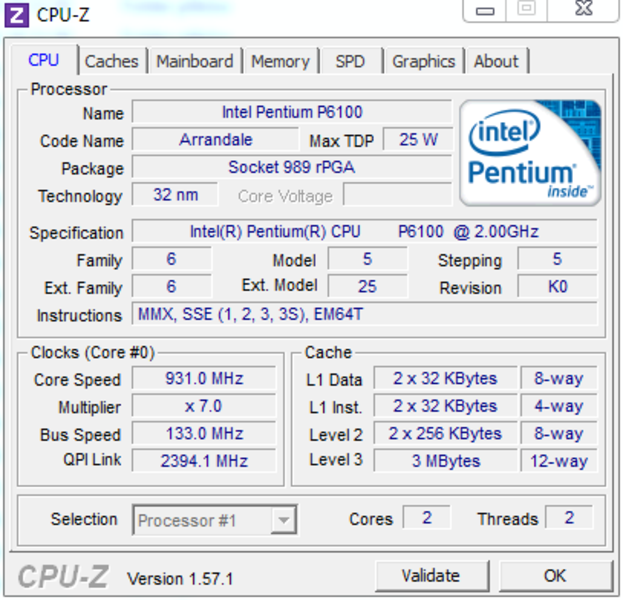The image size is (623, 600).
Task: Click the L1 Data associativity 8-way
Action: tap(559, 378)
